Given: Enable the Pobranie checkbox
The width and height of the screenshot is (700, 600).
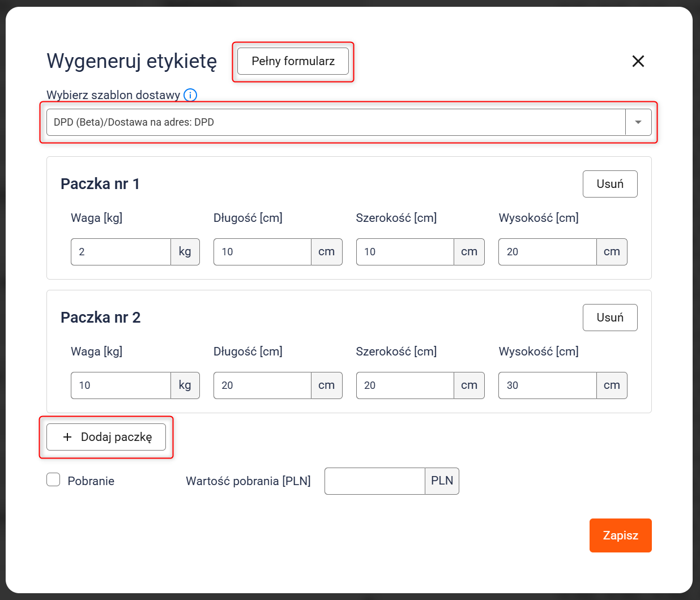Looking at the screenshot, I should pos(53,480).
